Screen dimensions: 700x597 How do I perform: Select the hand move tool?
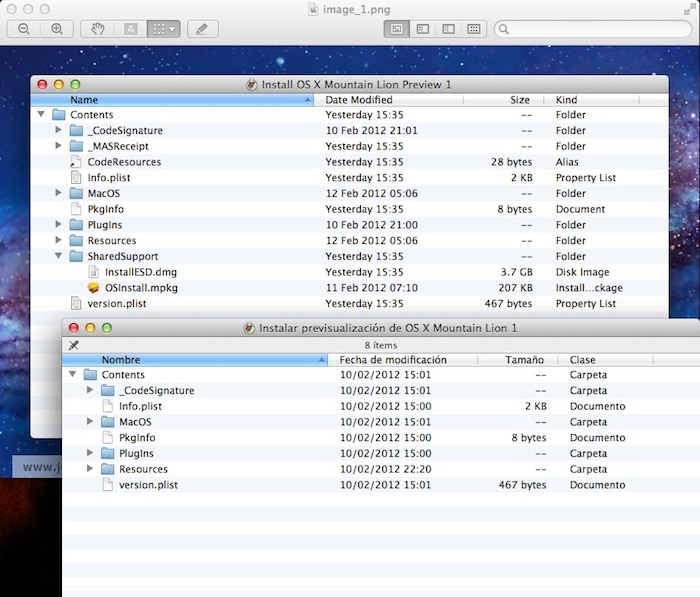[x=98, y=29]
